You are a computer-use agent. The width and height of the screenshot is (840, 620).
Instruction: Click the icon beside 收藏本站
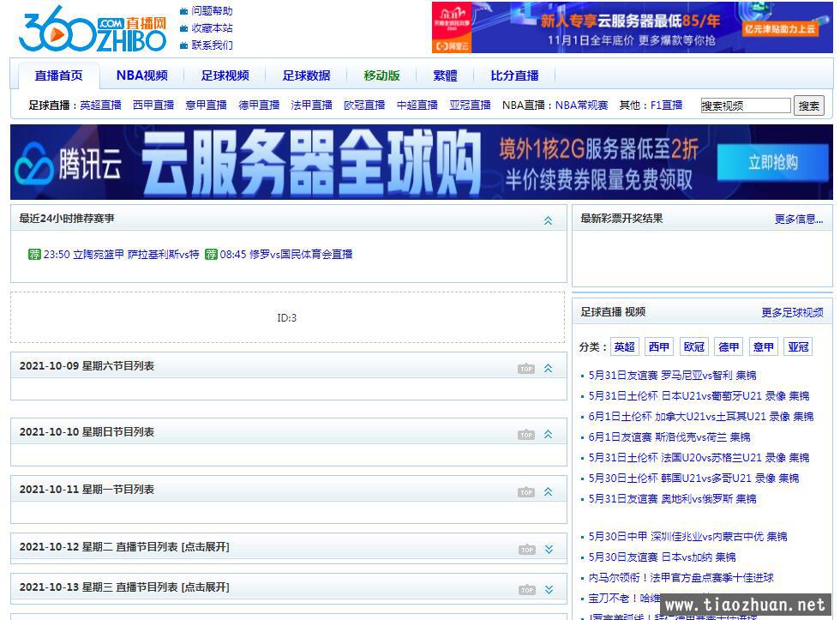click(183, 28)
